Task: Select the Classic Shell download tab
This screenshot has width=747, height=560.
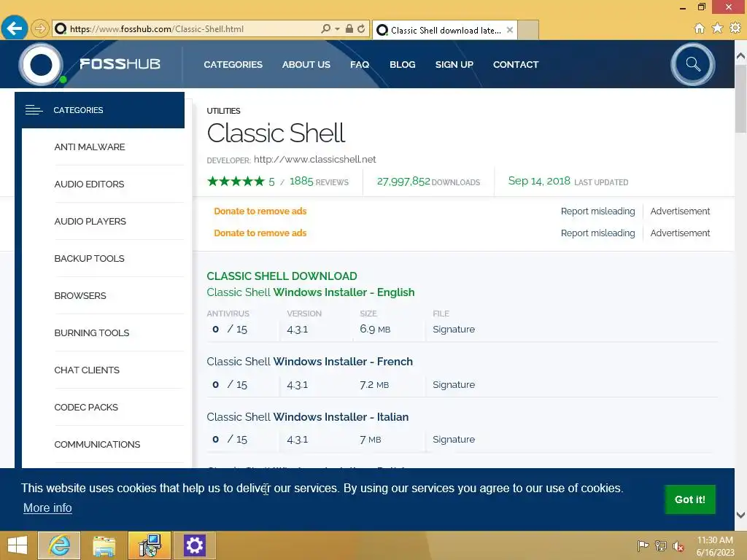Action: click(444, 30)
